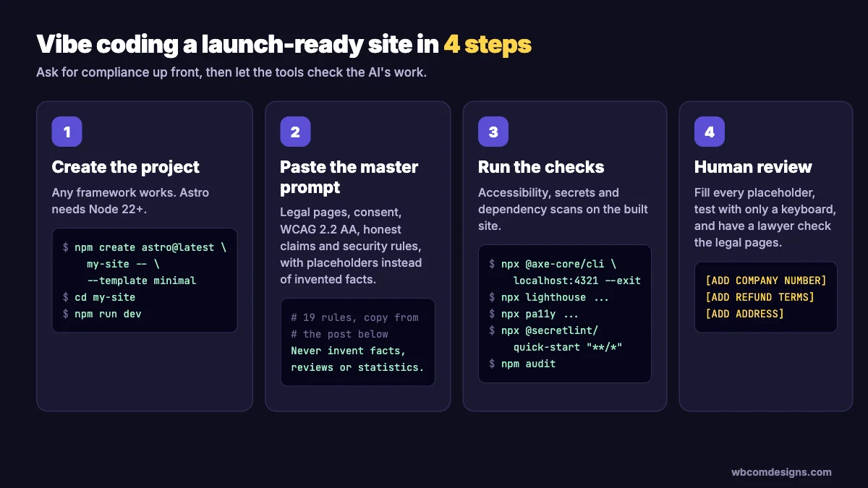The image size is (868, 488).
Task: Click the wbcomdesigns.com footer text
Action: [x=781, y=472]
